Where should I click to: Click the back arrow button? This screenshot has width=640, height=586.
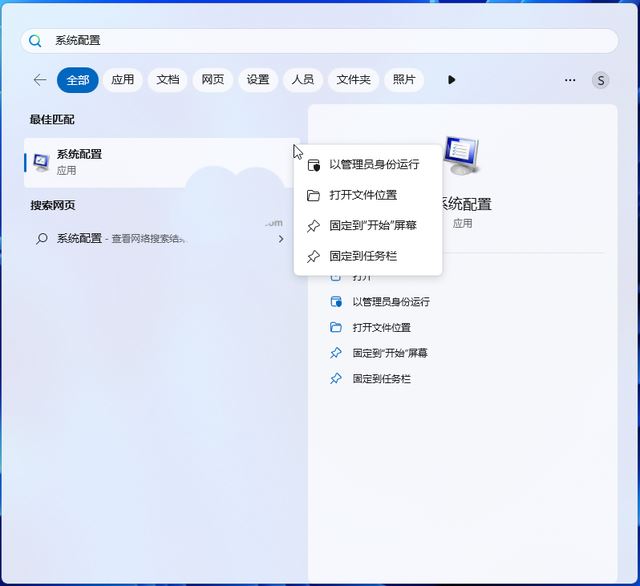coord(40,80)
